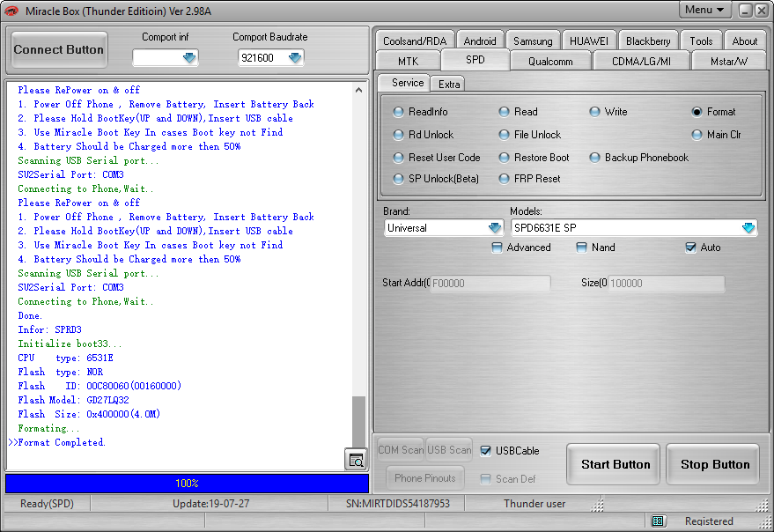Open the Menu dropdown in title bar
This screenshot has height=532, width=774.
[x=704, y=10]
